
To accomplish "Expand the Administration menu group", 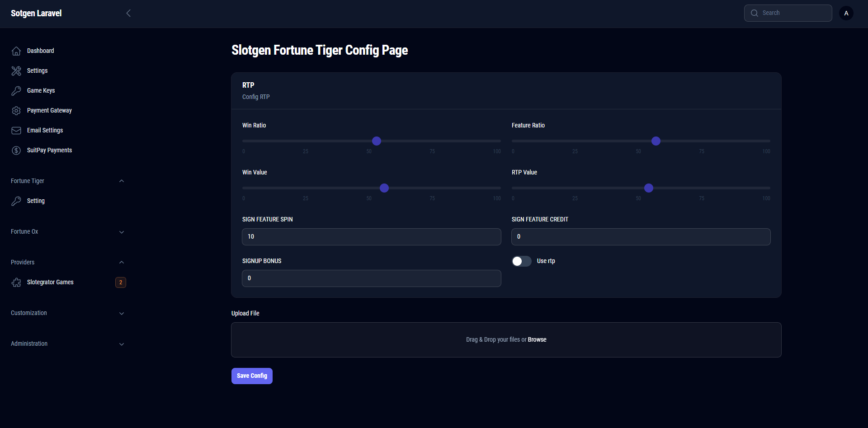I will [x=121, y=344].
